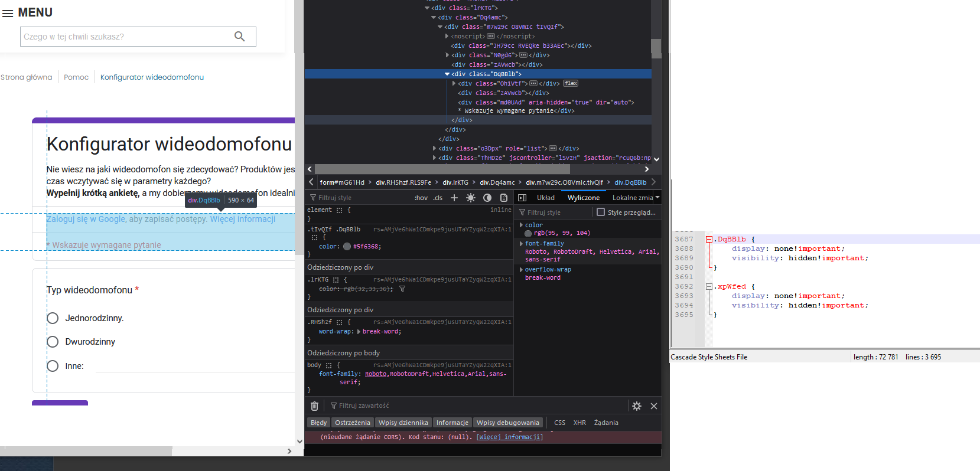Toggle print media simulation page icon

tap(504, 198)
